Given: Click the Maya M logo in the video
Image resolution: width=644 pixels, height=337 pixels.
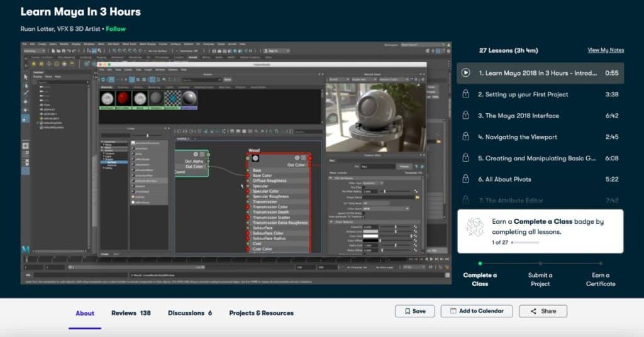Looking at the screenshot, I should click(x=25, y=249).
